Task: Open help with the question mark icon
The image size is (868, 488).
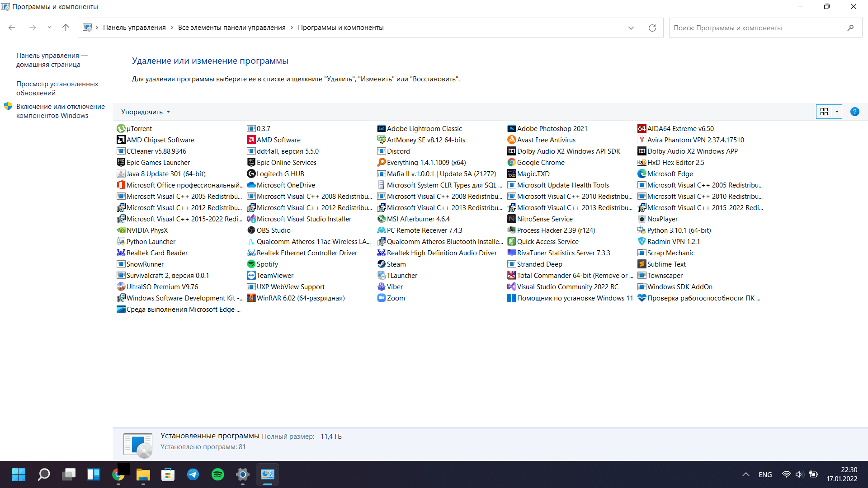Action: (854, 112)
